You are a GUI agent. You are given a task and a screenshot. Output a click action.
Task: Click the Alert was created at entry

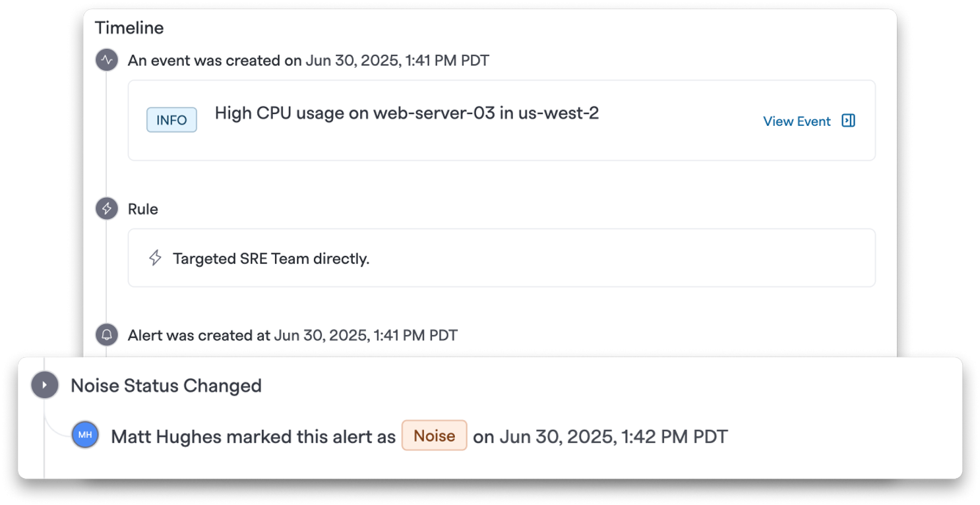(293, 335)
